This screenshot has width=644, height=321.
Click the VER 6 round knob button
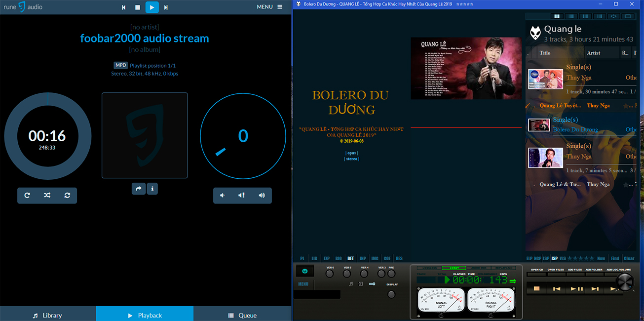click(x=330, y=273)
